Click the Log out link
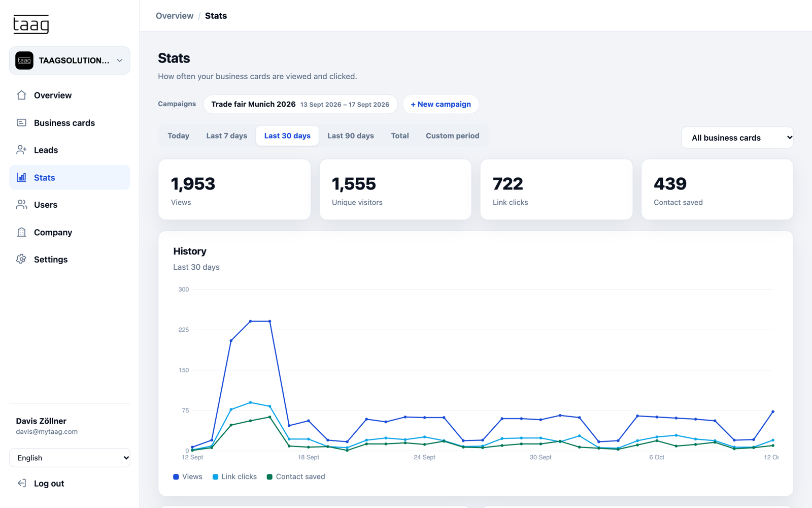The width and height of the screenshot is (812, 508). [x=49, y=483]
